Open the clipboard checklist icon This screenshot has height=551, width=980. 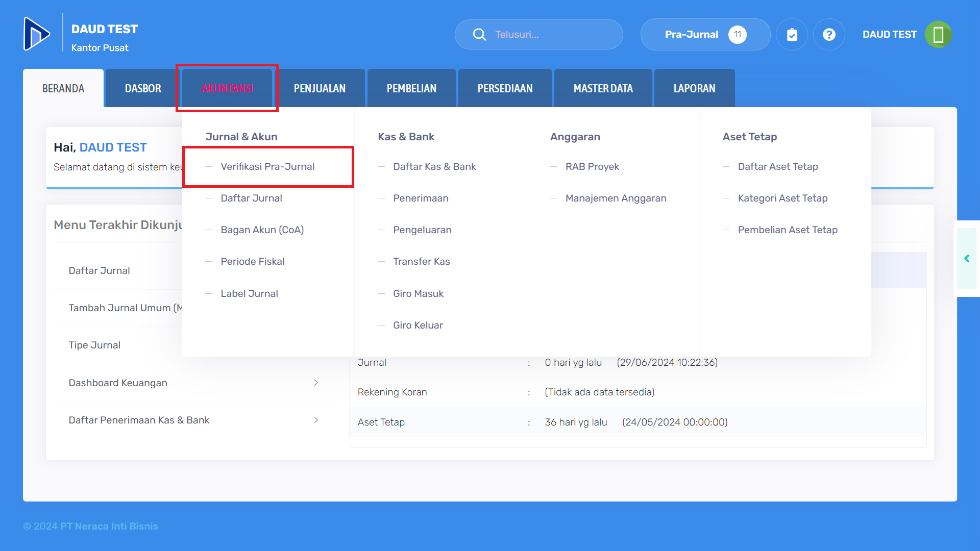coord(792,34)
